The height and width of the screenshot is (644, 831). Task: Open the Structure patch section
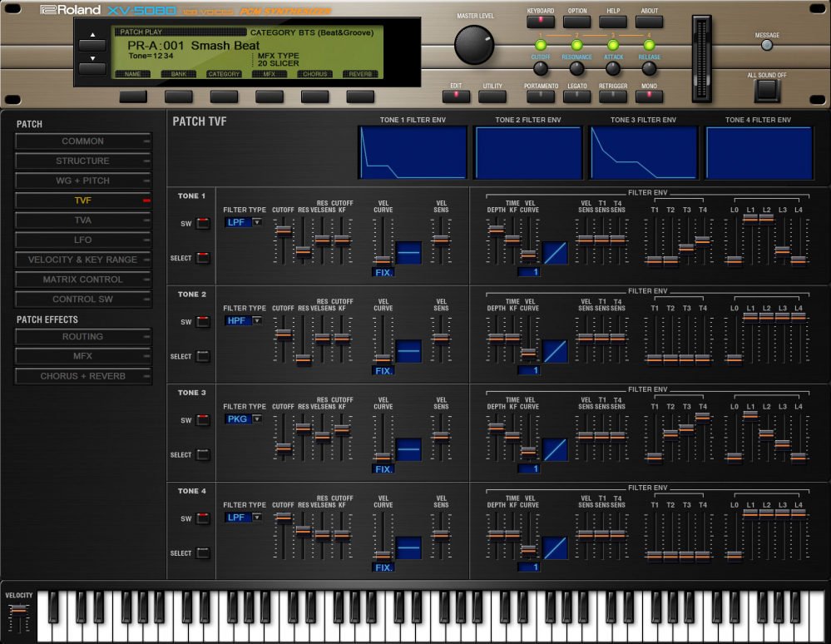(83, 161)
